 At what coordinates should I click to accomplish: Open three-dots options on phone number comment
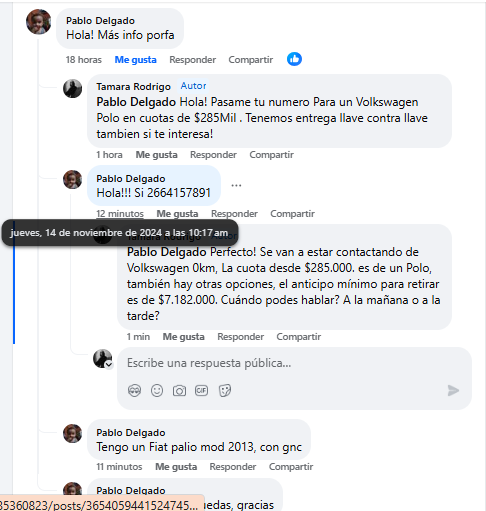tap(236, 185)
